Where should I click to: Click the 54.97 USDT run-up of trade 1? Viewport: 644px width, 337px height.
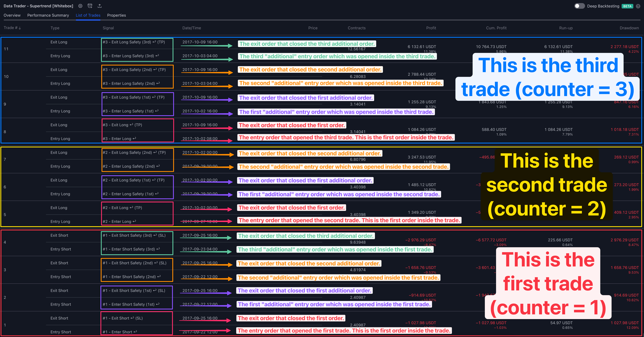tap(561, 323)
